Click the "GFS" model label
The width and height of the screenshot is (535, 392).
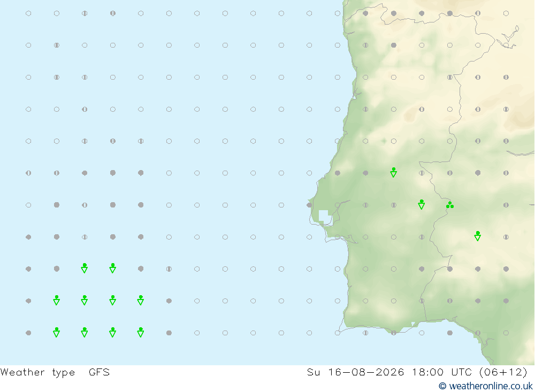click(x=100, y=372)
